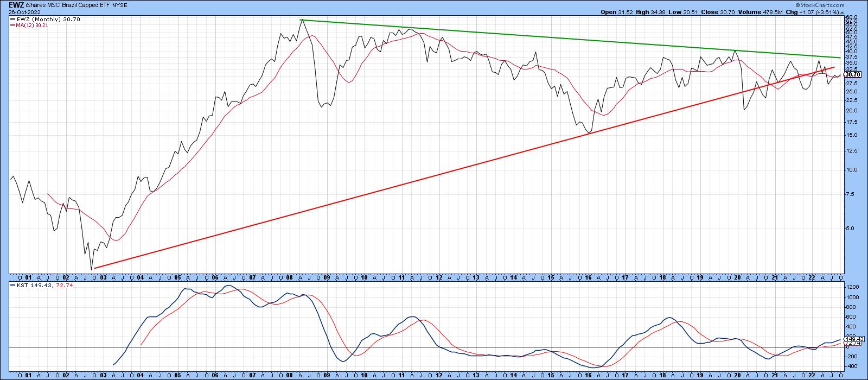
Task: Click the red MA(12) legend line marker
Action: [12, 25]
